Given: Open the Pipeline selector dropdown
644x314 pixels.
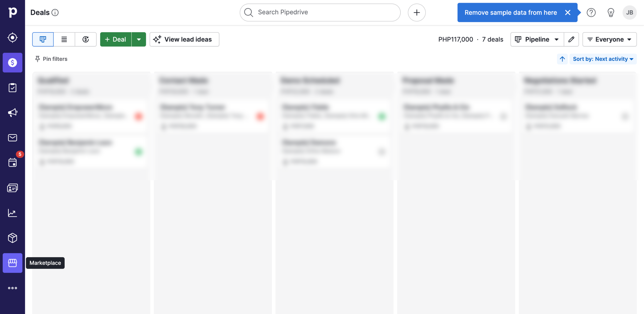Looking at the screenshot, I should tap(537, 39).
